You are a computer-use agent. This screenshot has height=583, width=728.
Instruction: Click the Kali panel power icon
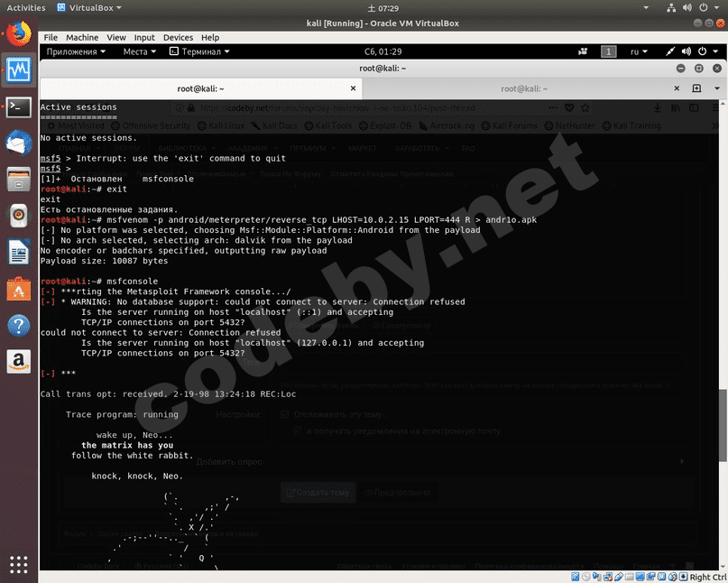[702, 51]
